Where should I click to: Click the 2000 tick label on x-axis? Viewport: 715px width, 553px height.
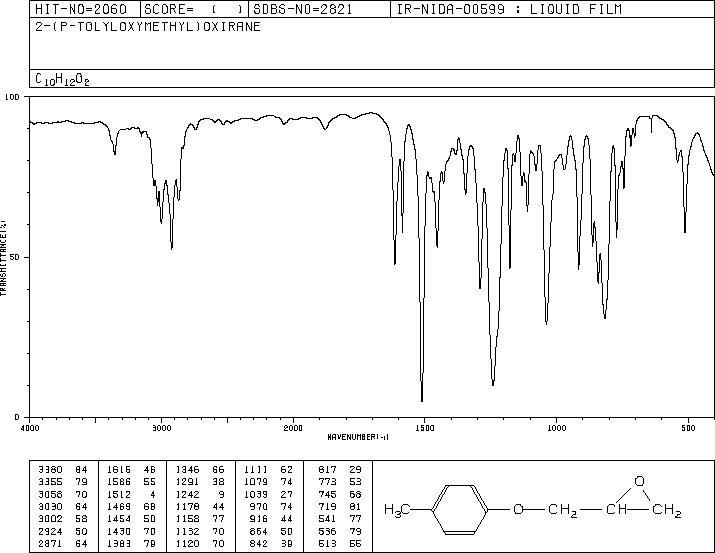[x=293, y=428]
